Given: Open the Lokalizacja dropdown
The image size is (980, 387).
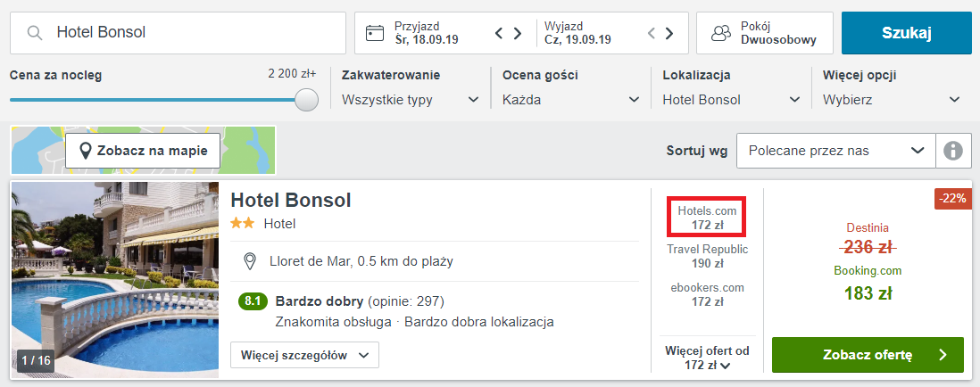Looking at the screenshot, I should 732,100.
